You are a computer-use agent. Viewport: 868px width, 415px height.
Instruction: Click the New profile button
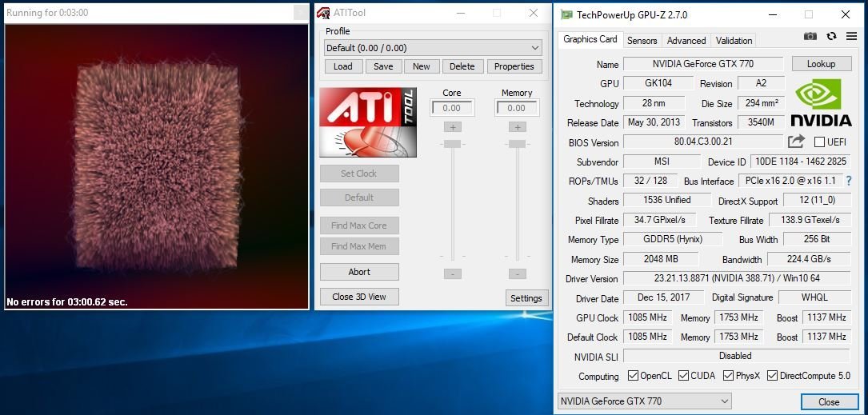pyautogui.click(x=422, y=66)
